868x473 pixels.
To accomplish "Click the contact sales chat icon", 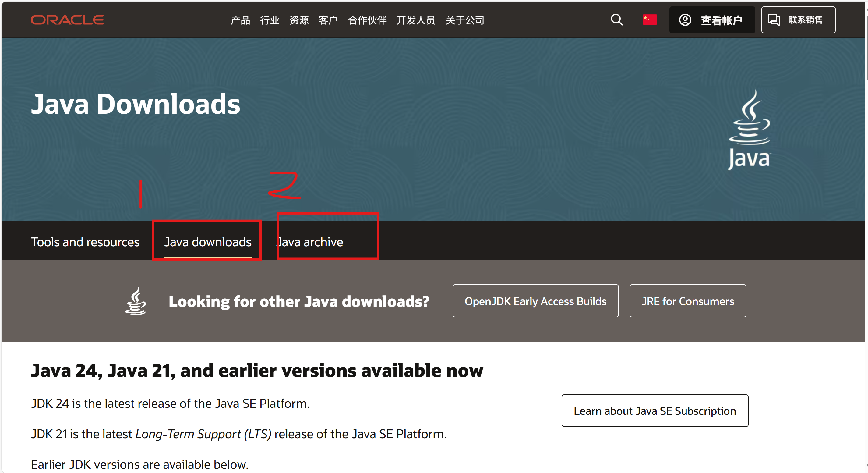I will pos(774,20).
